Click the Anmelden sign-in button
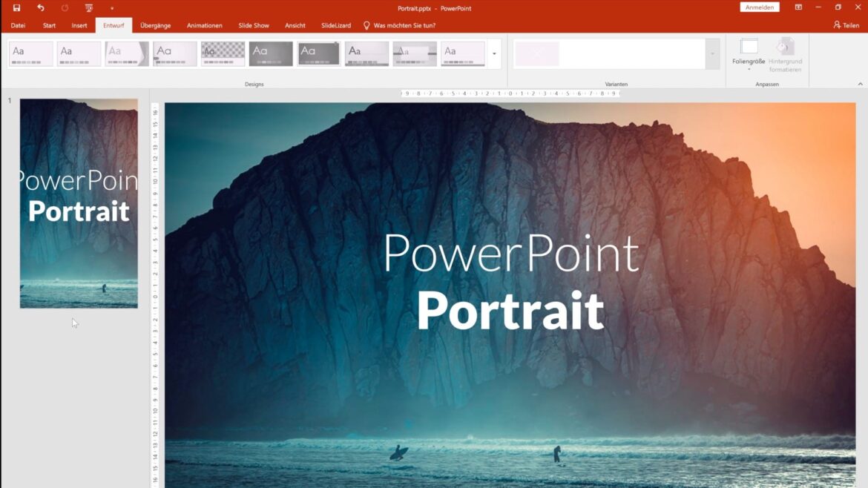868x488 pixels. point(760,7)
